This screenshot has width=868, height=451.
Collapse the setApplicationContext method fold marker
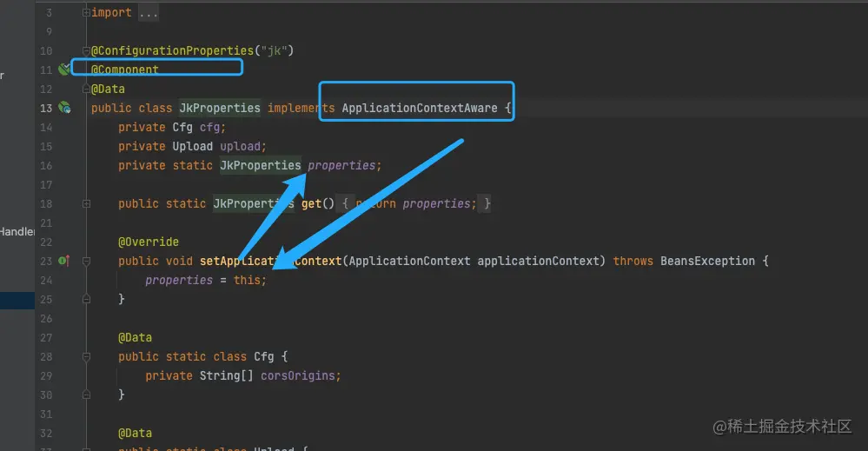pos(86,261)
